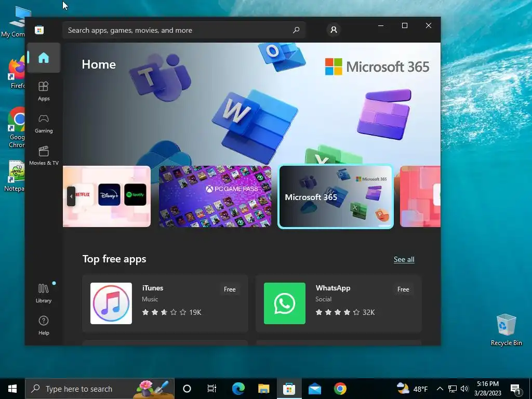Select the Notepad++ desktop shortcut

point(15,176)
